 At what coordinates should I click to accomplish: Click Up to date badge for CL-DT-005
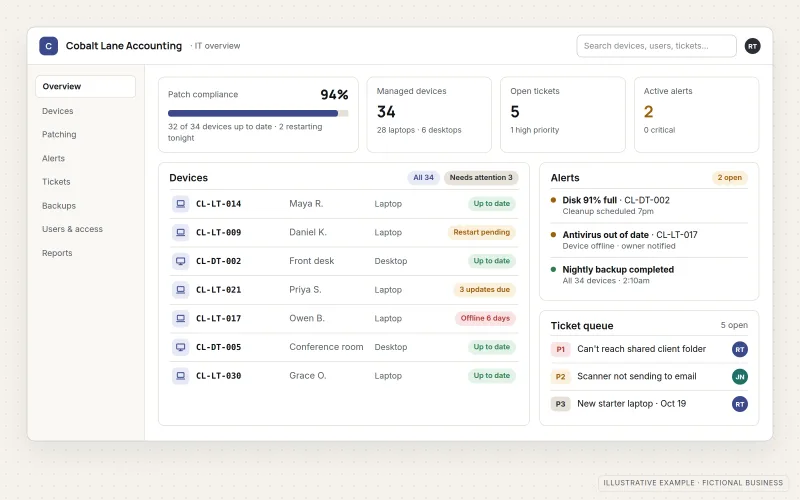492,347
